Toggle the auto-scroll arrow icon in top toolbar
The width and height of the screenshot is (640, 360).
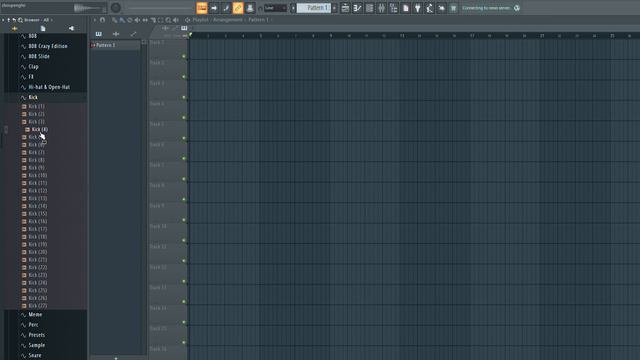[214, 8]
